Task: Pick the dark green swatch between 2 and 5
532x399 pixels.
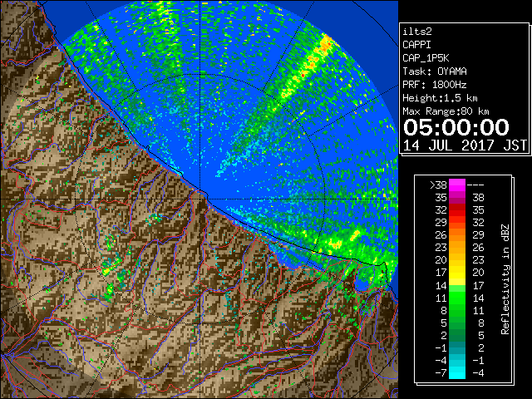Action: coord(457,335)
